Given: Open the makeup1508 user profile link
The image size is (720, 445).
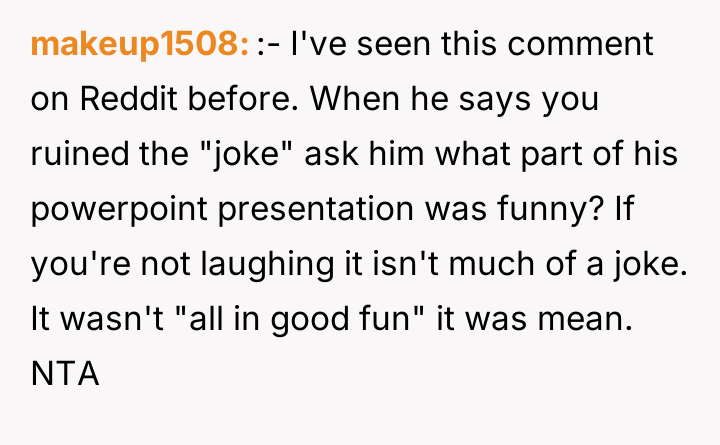Looking at the screenshot, I should tap(139, 45).
